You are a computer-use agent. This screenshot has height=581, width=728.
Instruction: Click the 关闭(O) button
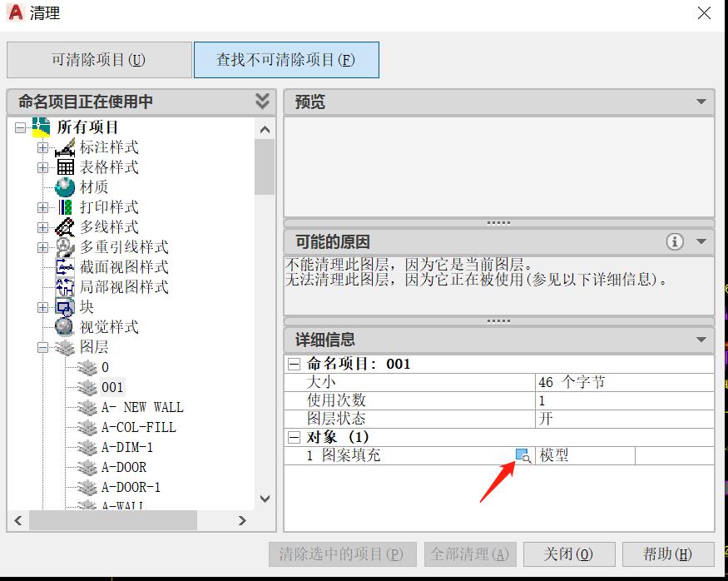point(569,554)
